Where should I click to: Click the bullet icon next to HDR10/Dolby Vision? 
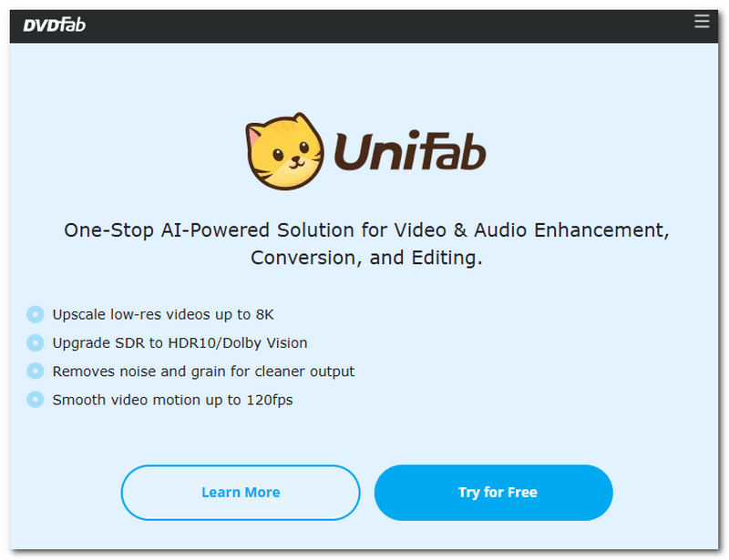click(x=35, y=342)
